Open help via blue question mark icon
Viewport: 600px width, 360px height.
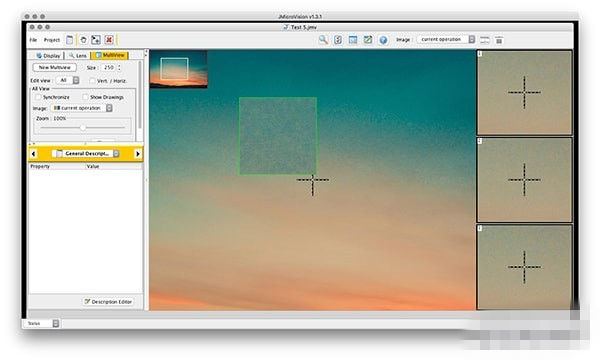[383, 40]
